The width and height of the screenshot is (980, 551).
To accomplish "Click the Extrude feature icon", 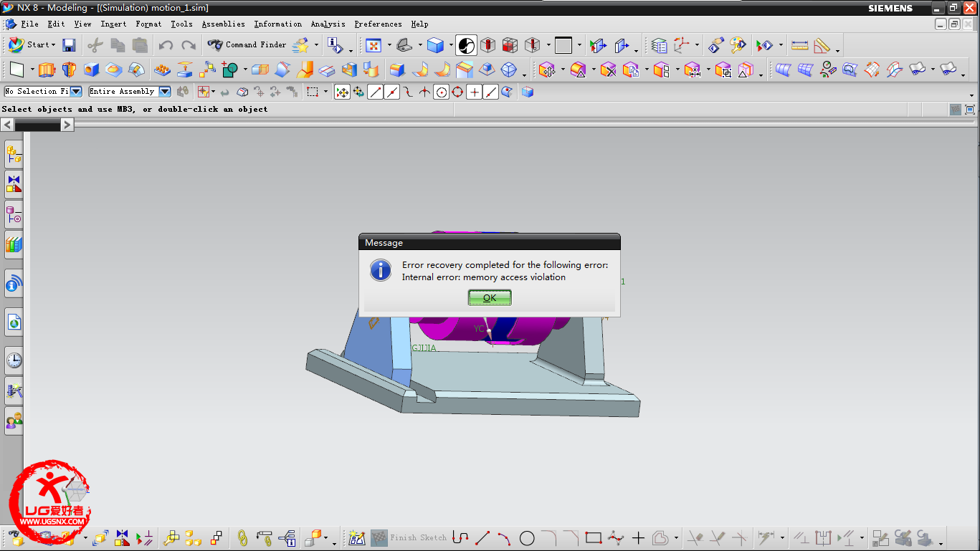I will [x=47, y=70].
